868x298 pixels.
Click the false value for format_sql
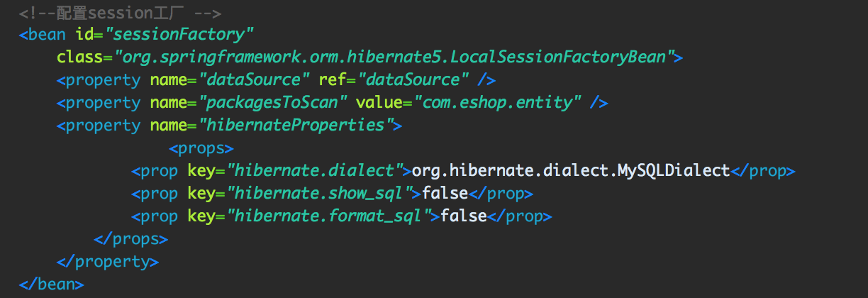click(x=463, y=216)
